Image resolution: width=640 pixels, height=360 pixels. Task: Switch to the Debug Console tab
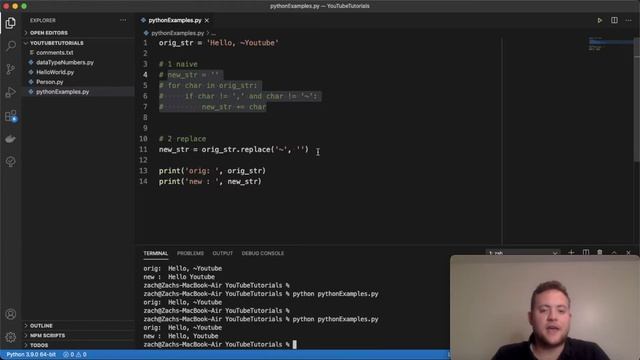[x=262, y=253]
